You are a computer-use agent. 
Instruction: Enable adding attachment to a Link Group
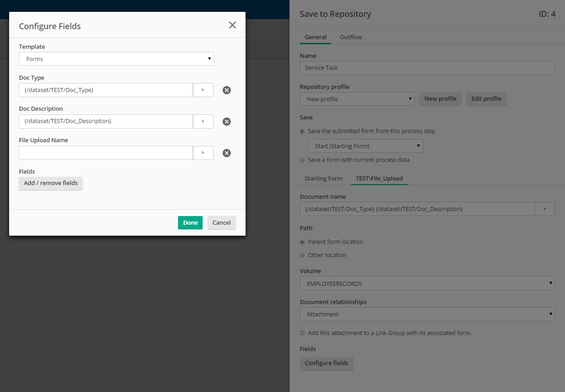pos(302,333)
